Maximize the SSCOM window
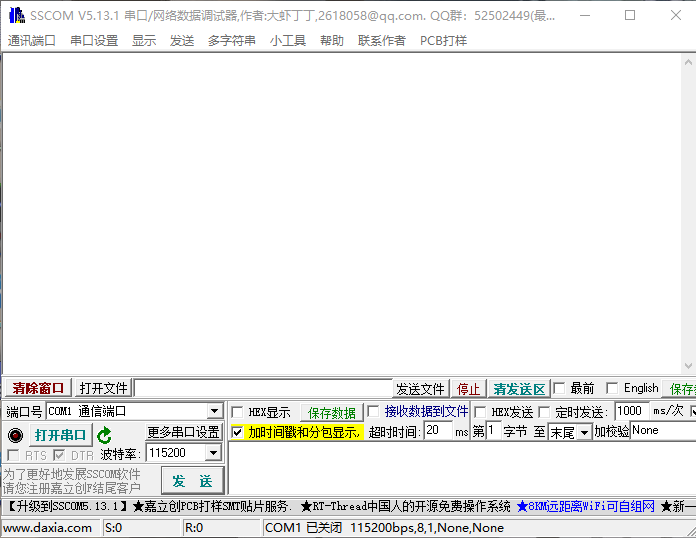The width and height of the screenshot is (696, 538). [630, 16]
